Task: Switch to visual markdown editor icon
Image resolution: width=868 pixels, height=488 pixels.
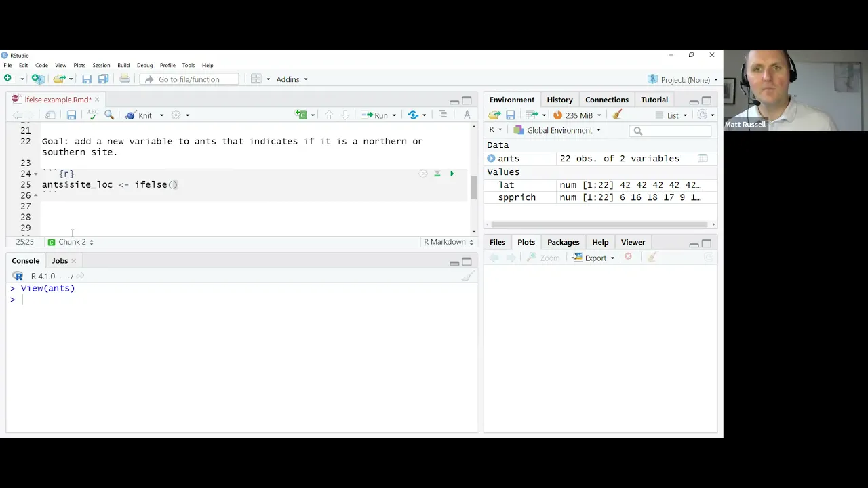Action: (467, 115)
